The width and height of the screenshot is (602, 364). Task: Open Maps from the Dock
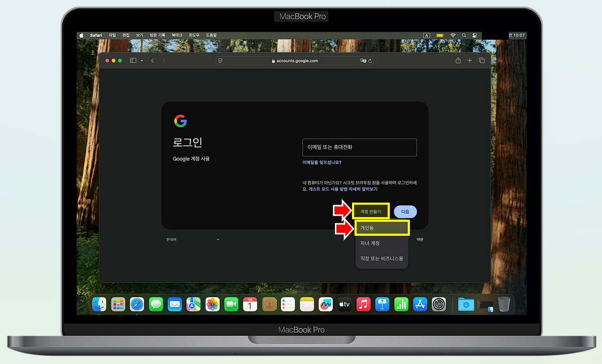coord(194,305)
